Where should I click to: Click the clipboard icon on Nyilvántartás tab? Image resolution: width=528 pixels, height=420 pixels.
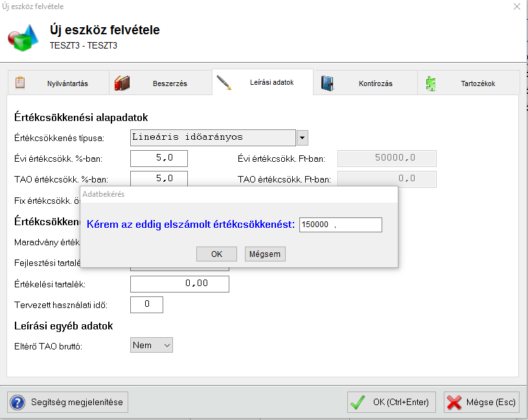tap(19, 83)
